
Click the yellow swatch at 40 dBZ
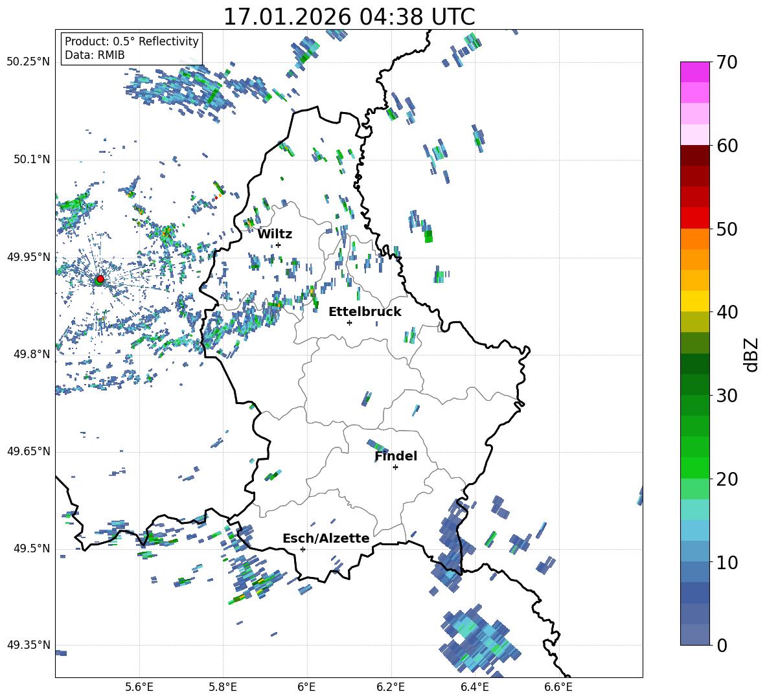point(694,301)
